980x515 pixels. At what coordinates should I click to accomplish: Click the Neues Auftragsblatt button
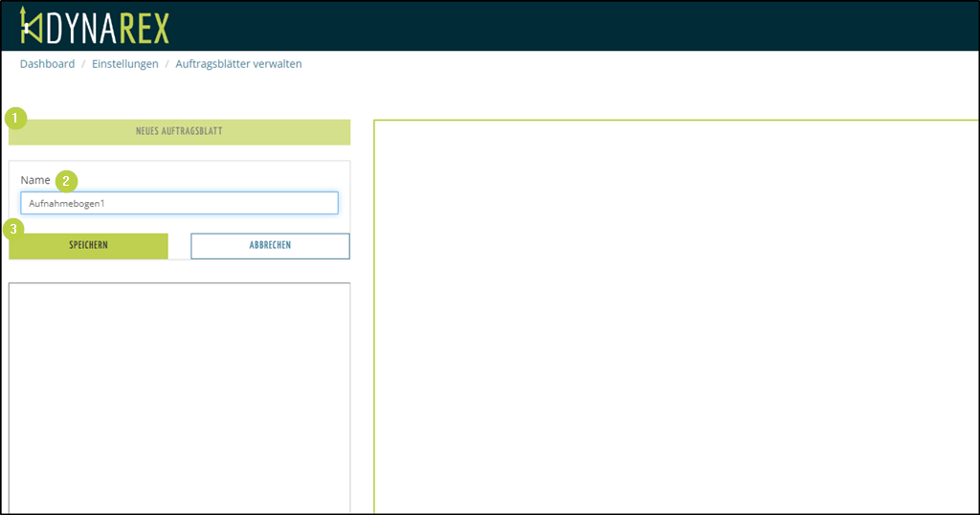coord(179,131)
